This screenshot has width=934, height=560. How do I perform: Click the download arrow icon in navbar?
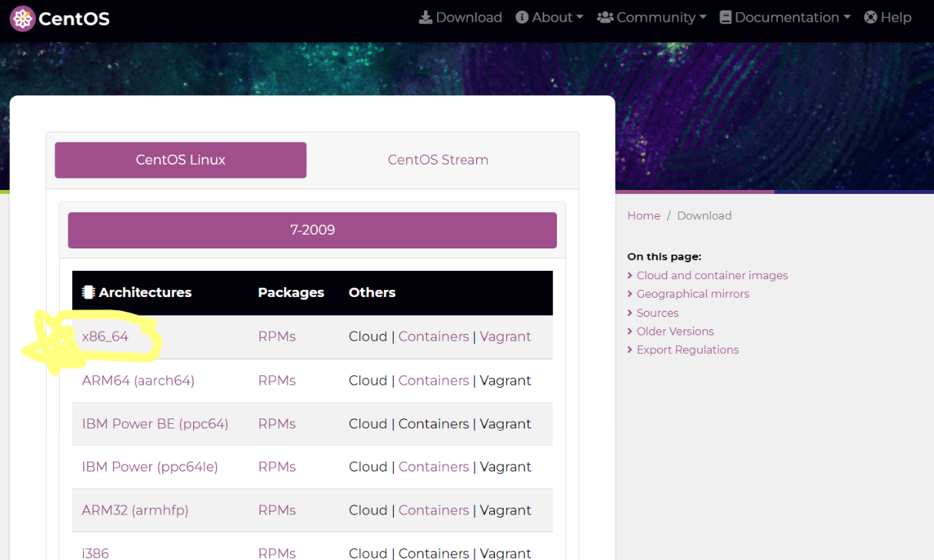[x=425, y=17]
